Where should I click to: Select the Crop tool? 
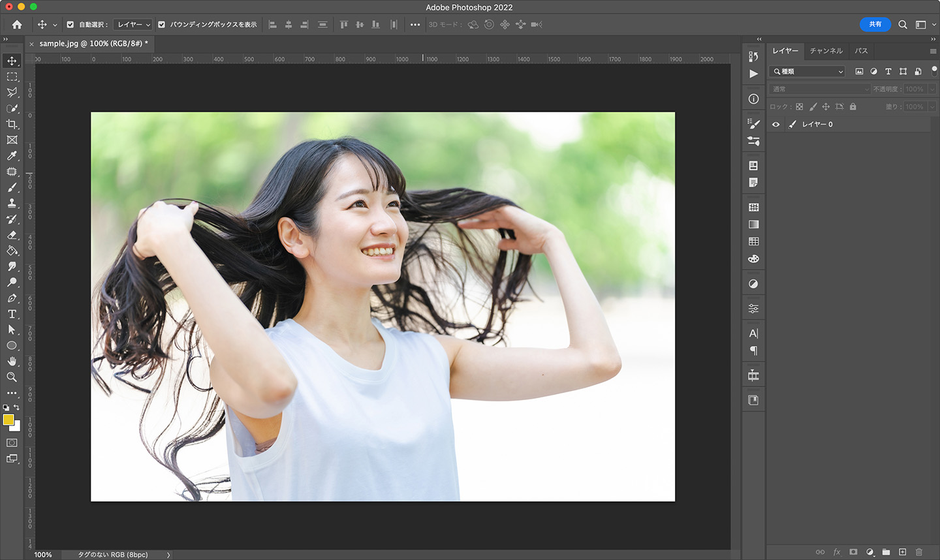(12, 124)
